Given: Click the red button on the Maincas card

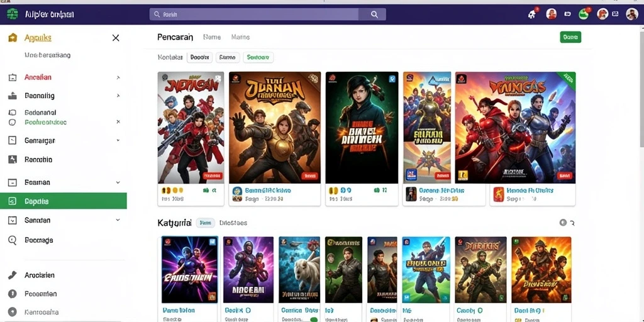Looking at the screenshot, I should pyautogui.click(x=565, y=176).
